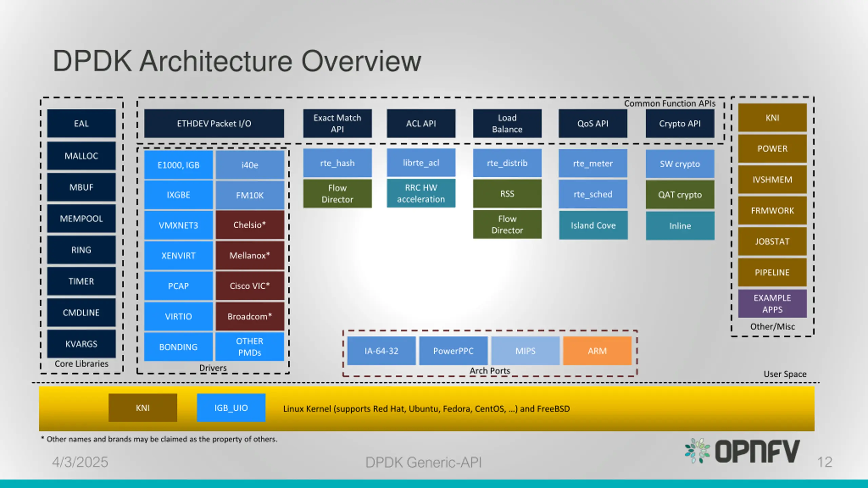This screenshot has height=488, width=868.
Task: Select the MALLOC block
Action: click(81, 156)
